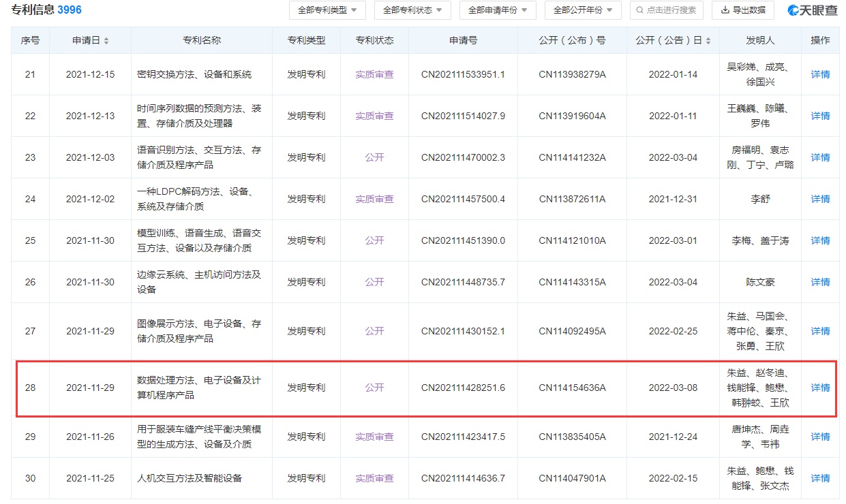This screenshot has width=846, height=504.
Task: Open 详情 for row 30 人机交互 patent
Action: tap(820, 478)
